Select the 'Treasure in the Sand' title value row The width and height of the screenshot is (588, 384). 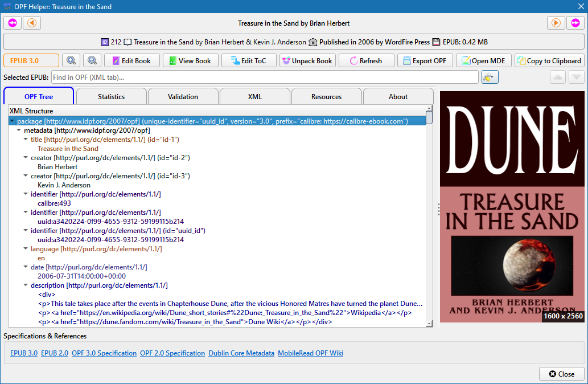(x=68, y=149)
